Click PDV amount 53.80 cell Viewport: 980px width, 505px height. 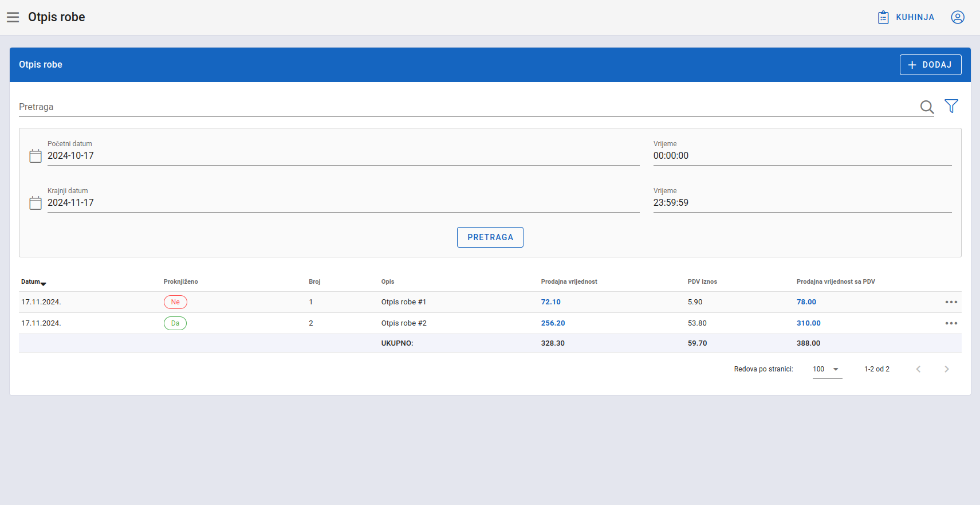coord(697,323)
